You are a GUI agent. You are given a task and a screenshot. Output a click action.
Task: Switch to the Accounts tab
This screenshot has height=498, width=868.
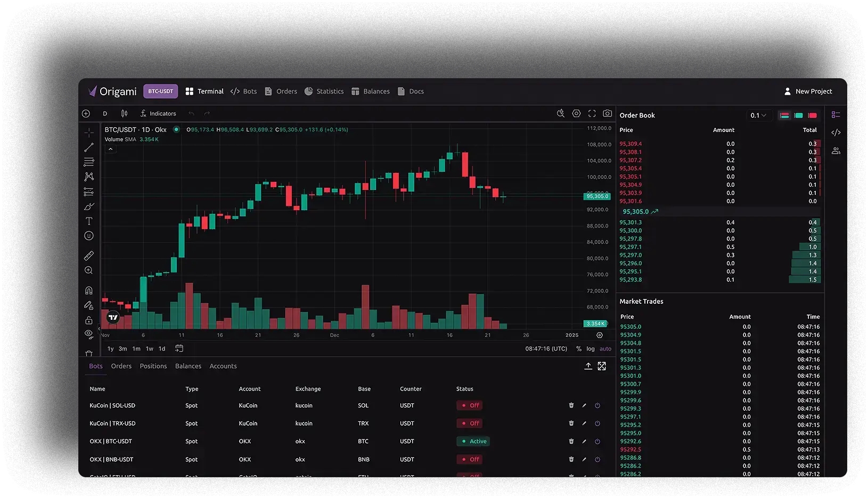point(223,366)
